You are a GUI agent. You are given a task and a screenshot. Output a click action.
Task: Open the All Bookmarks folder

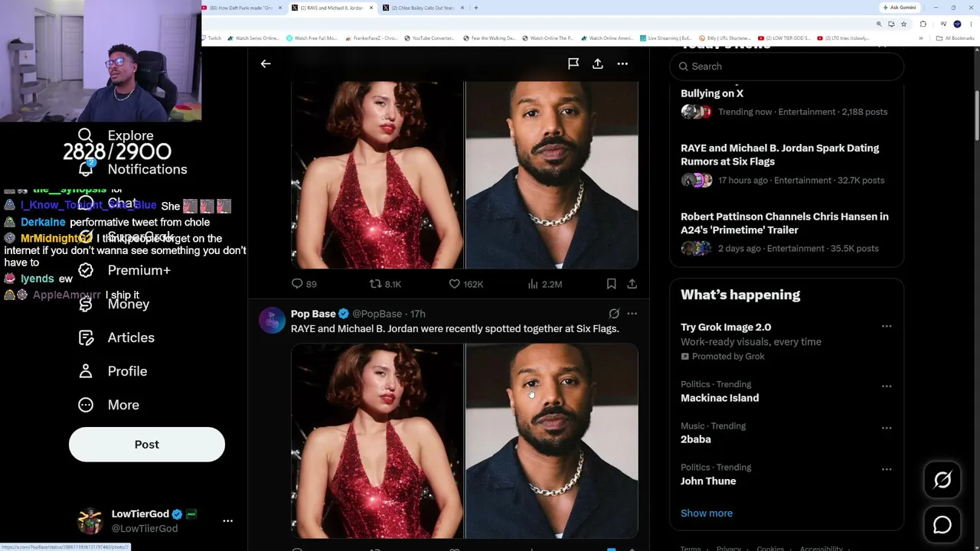click(x=955, y=38)
